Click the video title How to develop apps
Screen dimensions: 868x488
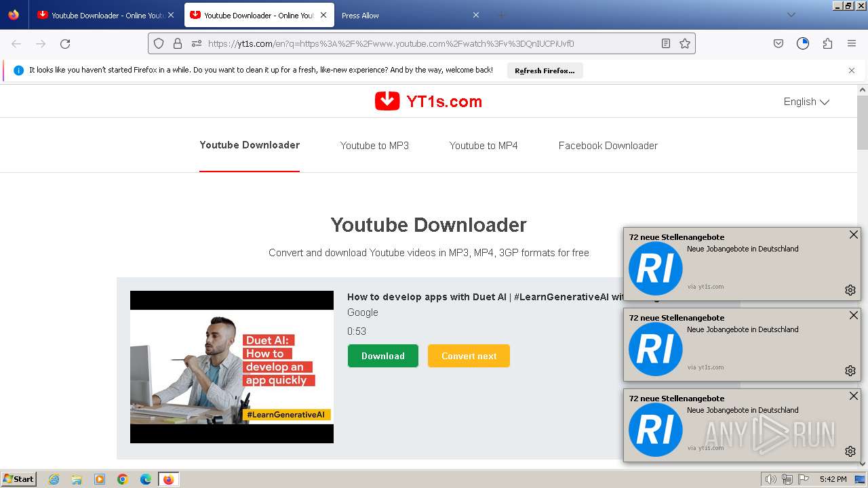tap(485, 297)
